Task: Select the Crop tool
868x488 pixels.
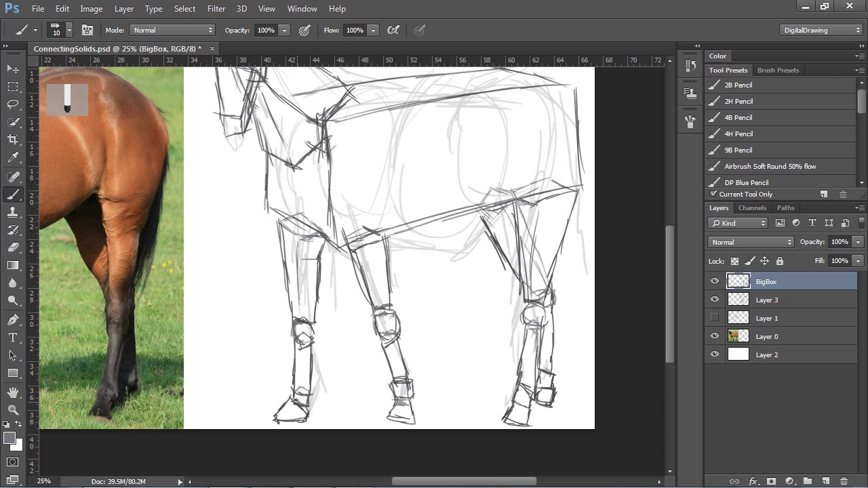Action: tap(13, 140)
